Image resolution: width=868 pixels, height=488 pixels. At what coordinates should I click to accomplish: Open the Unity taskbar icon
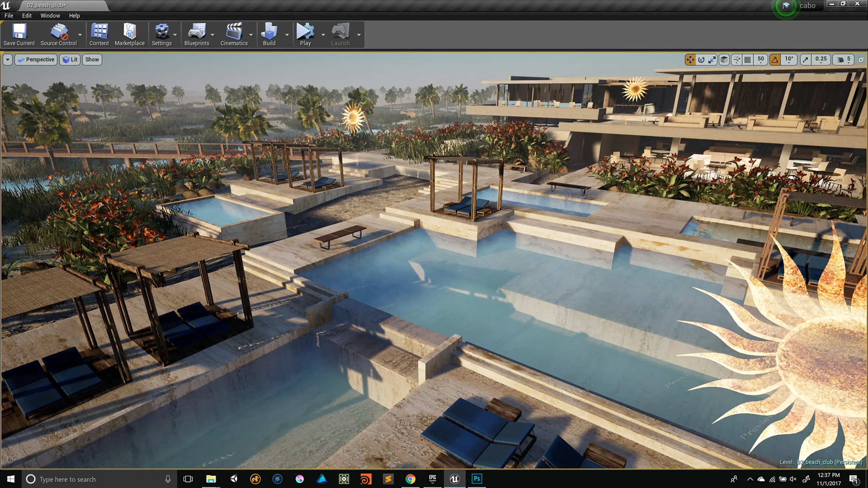click(233, 479)
